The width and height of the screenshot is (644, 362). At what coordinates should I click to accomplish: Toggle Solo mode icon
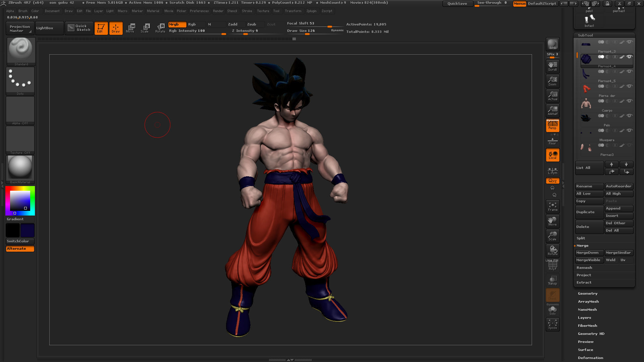tap(552, 310)
